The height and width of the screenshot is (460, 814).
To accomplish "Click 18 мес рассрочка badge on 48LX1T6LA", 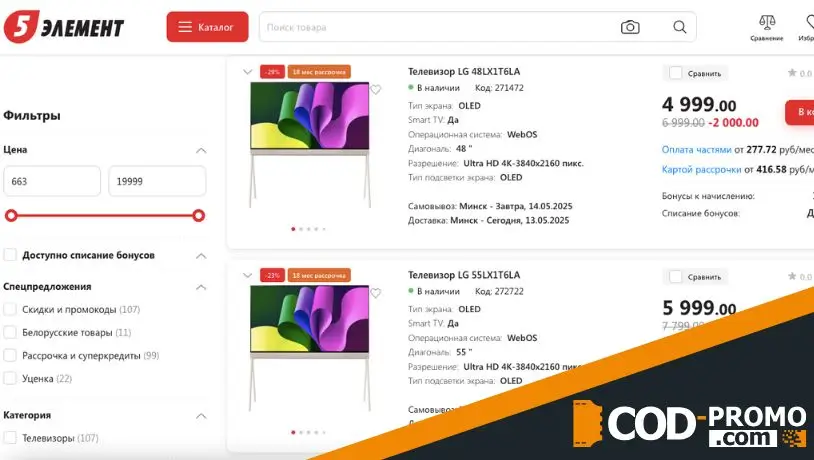I will 319,72.
